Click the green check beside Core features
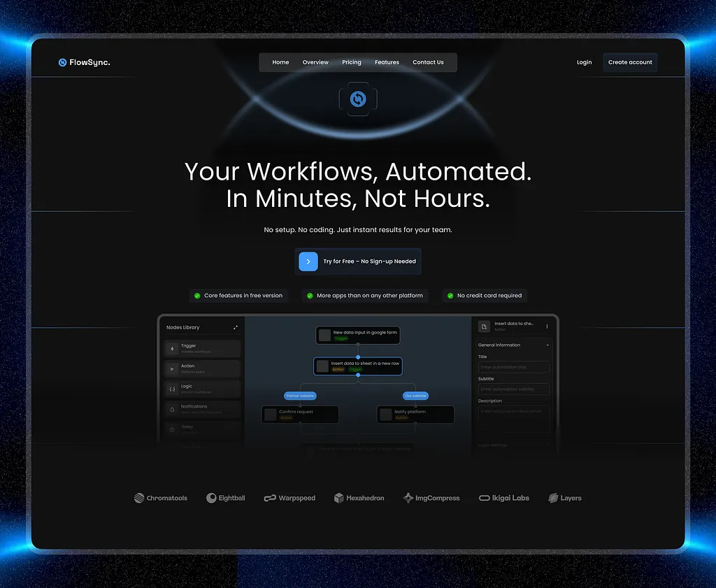Screen dimensions: 716x588 (x=197, y=296)
